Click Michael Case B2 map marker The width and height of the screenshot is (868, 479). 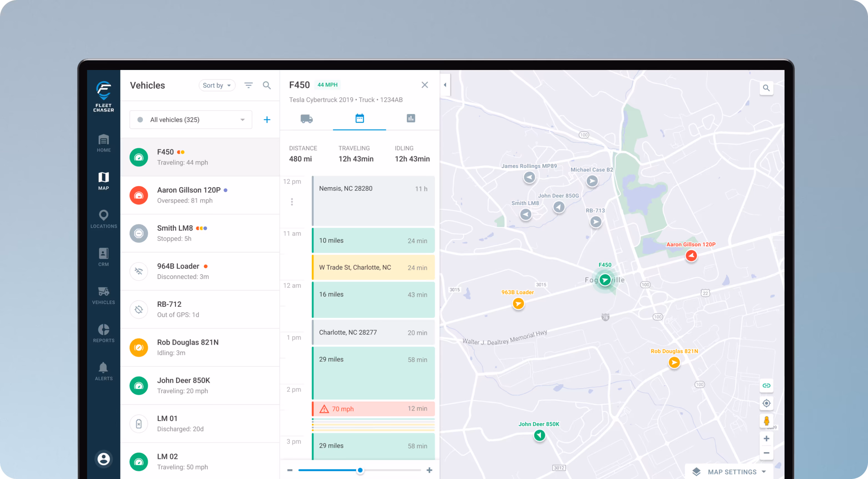click(x=592, y=181)
